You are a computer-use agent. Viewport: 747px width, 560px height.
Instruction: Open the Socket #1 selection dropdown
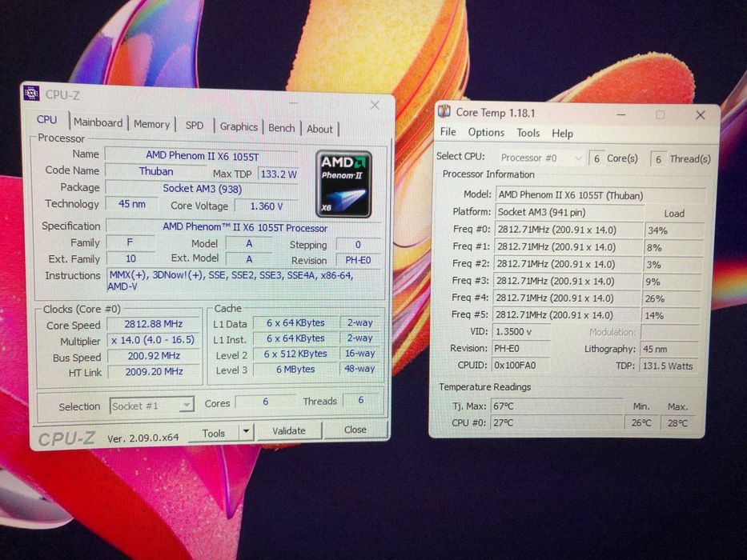(x=151, y=406)
